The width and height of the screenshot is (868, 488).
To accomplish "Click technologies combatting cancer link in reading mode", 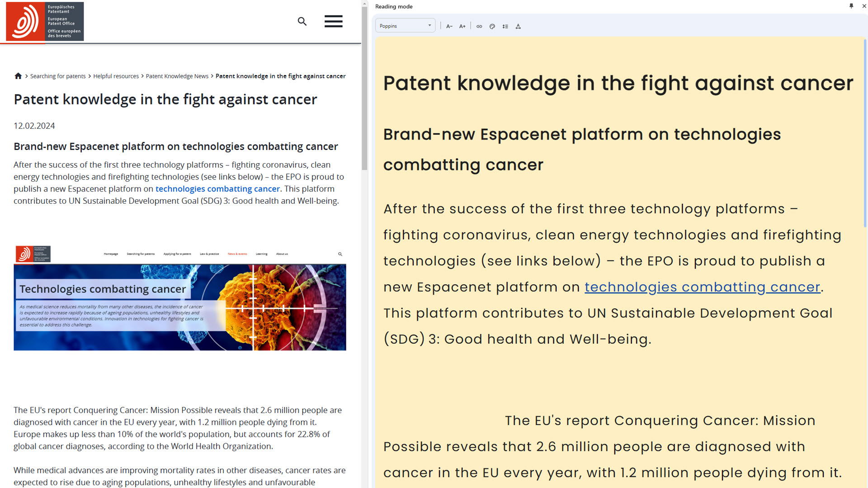I will [702, 287].
